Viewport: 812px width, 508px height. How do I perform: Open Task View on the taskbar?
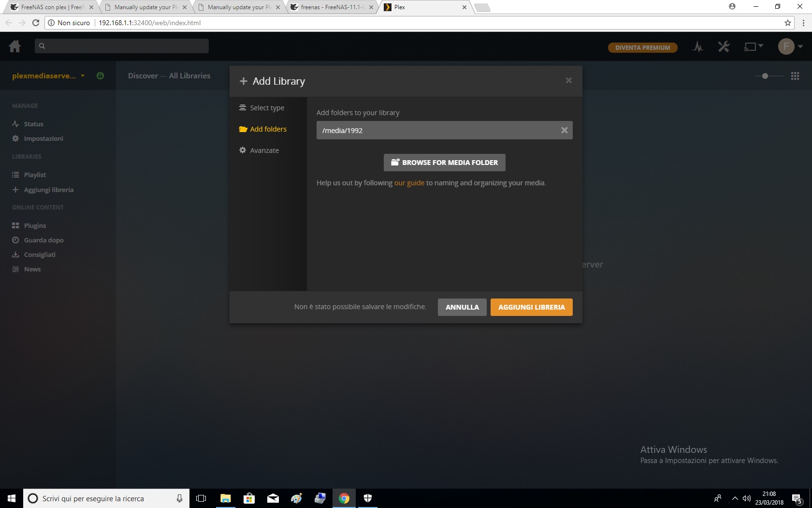pyautogui.click(x=201, y=498)
